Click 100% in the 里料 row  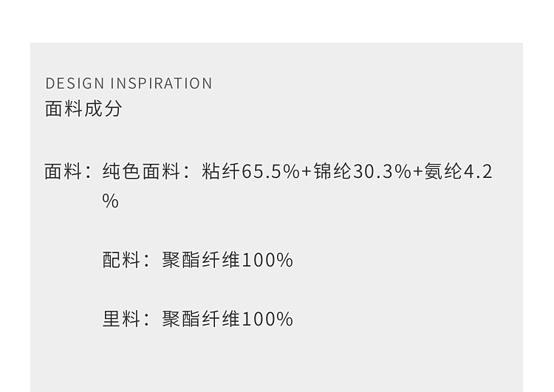(267, 319)
